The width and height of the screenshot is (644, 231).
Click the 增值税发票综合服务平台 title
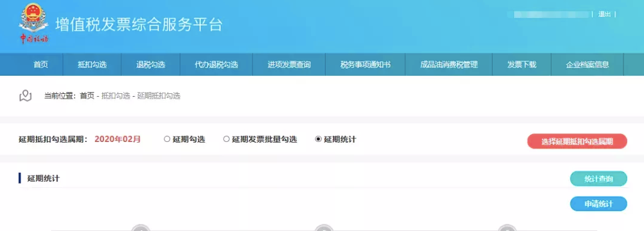[x=139, y=25]
